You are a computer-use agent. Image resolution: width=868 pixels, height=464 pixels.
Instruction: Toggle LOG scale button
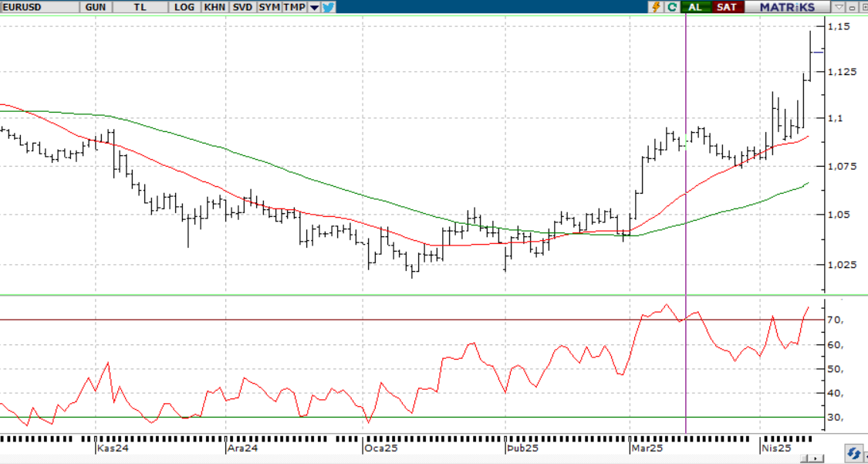tap(184, 7)
